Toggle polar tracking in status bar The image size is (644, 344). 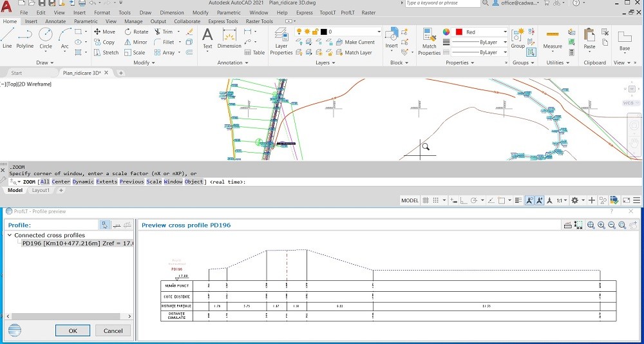click(474, 200)
